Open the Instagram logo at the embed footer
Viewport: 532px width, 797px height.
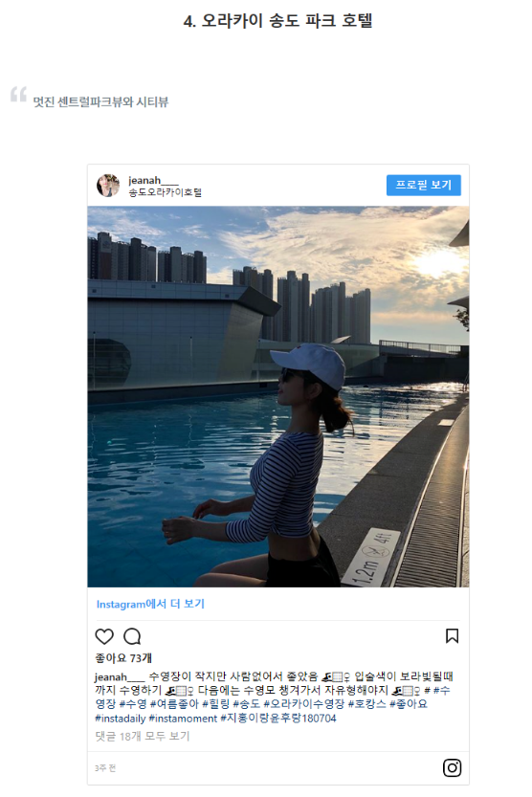(x=452, y=767)
